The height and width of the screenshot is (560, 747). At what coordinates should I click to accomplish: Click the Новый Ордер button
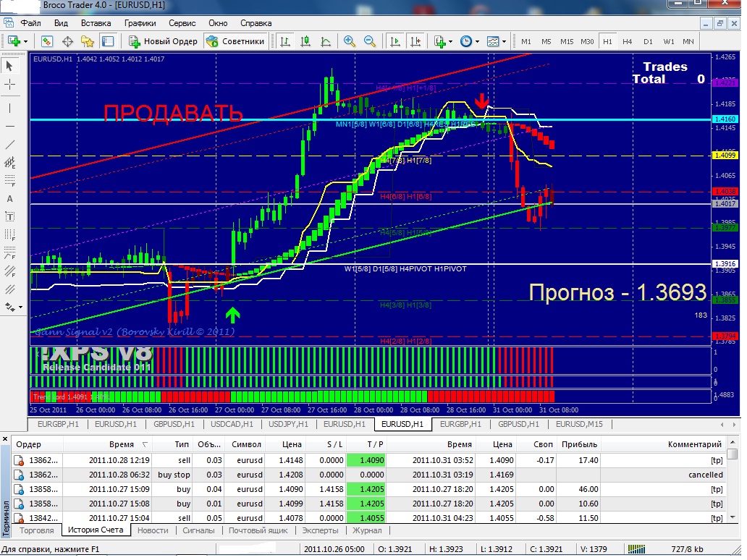coord(162,42)
